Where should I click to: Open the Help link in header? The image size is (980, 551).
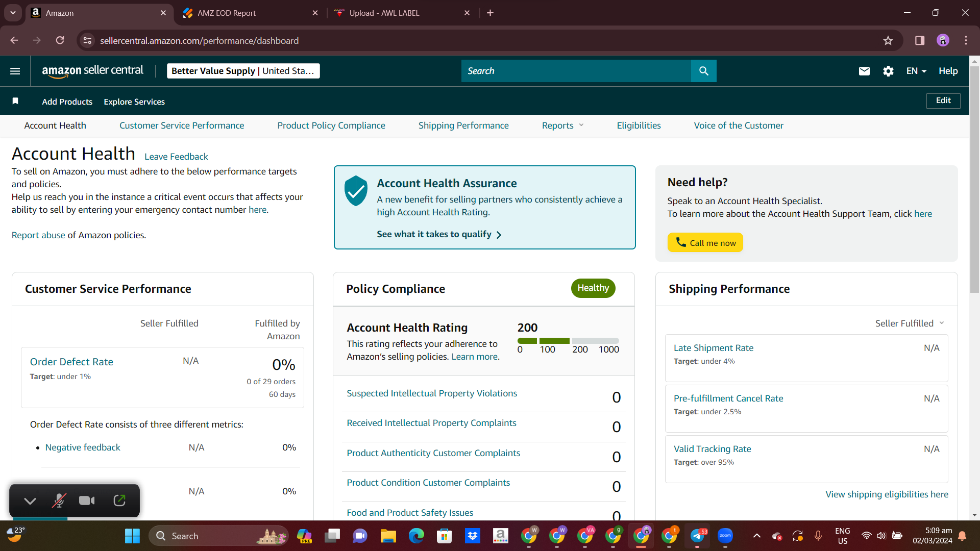click(x=948, y=71)
